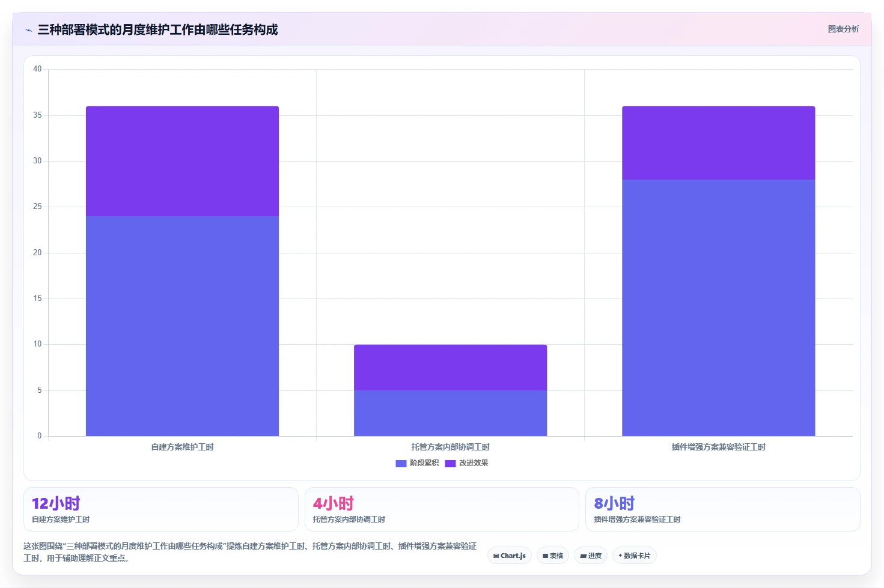Click the 4小时 data card value

[333, 503]
